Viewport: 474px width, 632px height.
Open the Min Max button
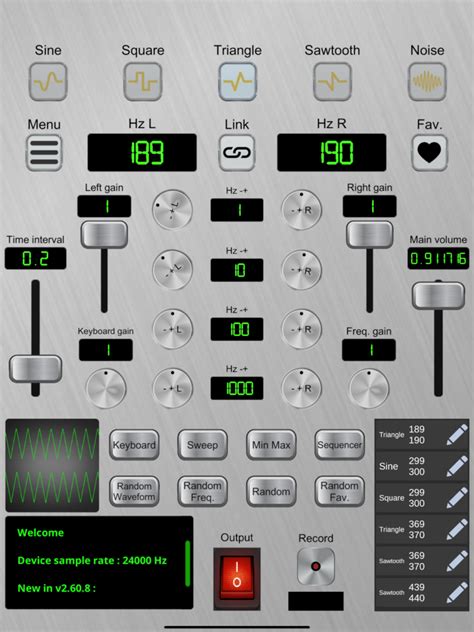[x=271, y=445]
